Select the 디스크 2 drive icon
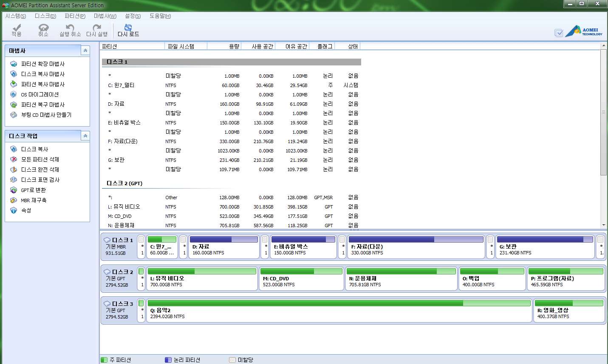The height and width of the screenshot is (364, 608). tap(107, 272)
